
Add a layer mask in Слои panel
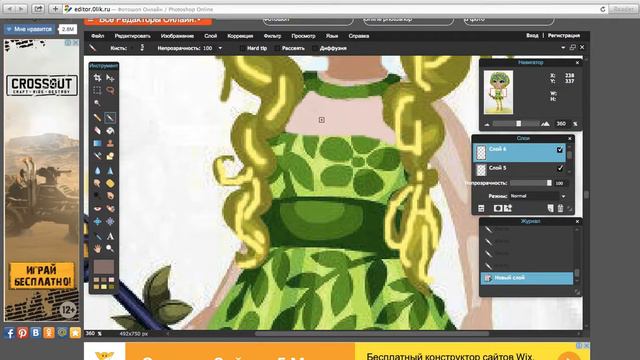(x=498, y=208)
